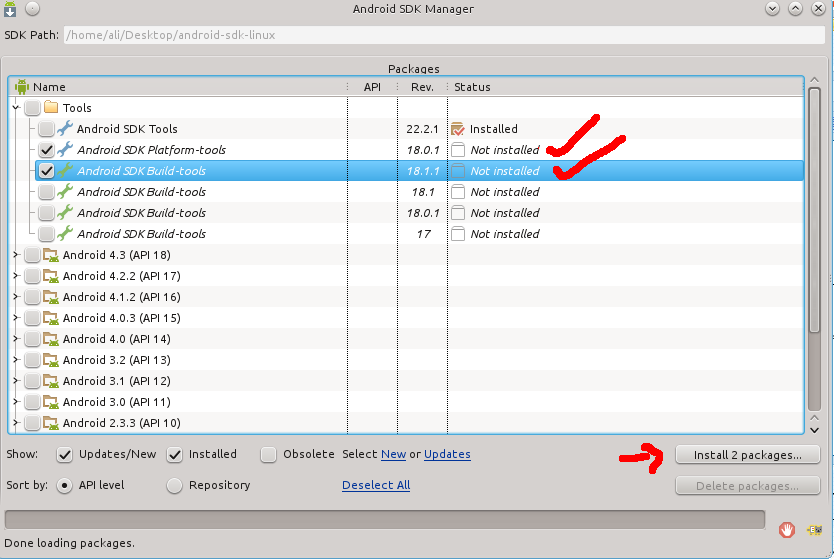Expand the Android 4.2.2 (API 17) group

[16, 276]
